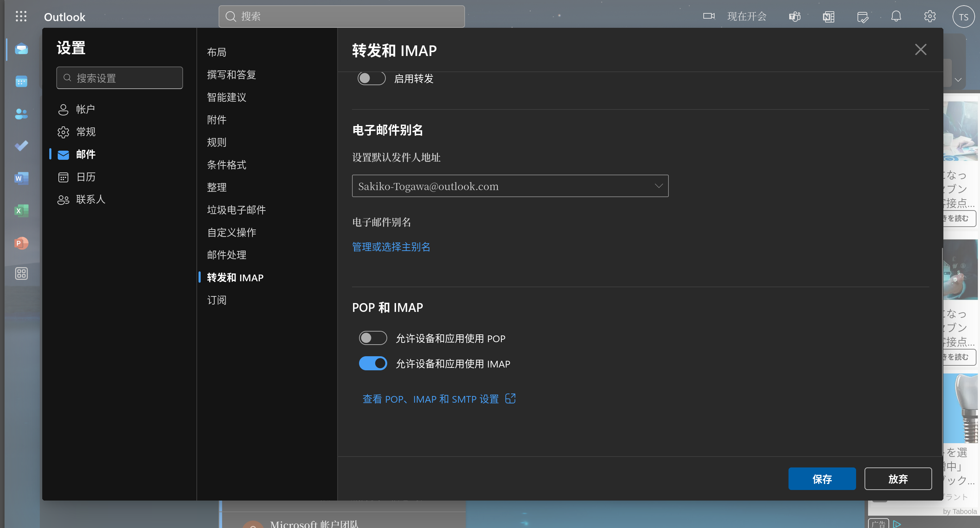980x528 pixels.
Task: Open TS account avatar menu
Action: click(x=963, y=17)
